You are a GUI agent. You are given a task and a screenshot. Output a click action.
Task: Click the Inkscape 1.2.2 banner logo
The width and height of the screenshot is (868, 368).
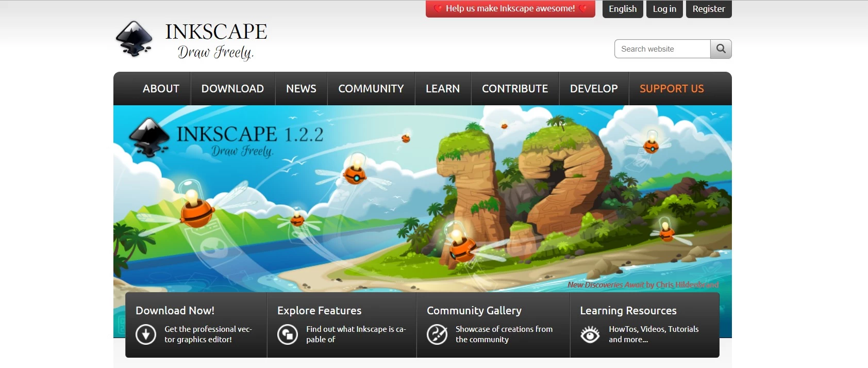tap(149, 137)
